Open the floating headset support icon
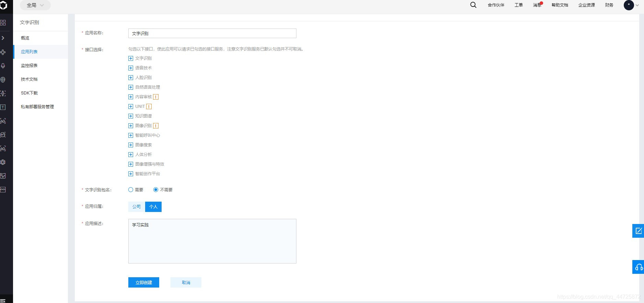The width and height of the screenshot is (644, 303). click(638, 267)
